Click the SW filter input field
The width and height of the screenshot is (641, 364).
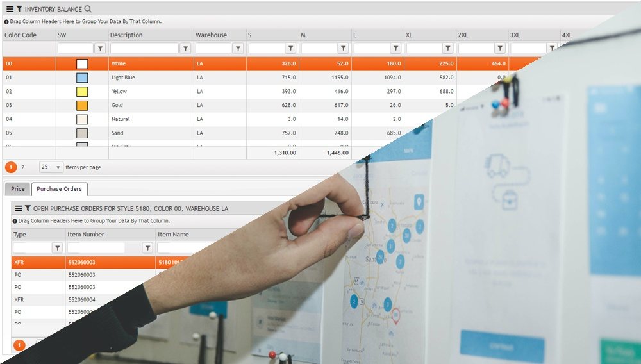[x=76, y=49]
